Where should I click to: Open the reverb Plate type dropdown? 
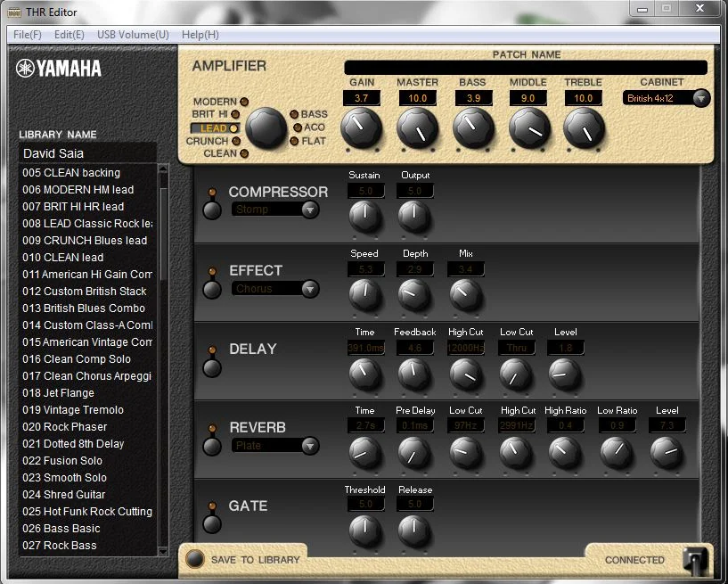274,446
